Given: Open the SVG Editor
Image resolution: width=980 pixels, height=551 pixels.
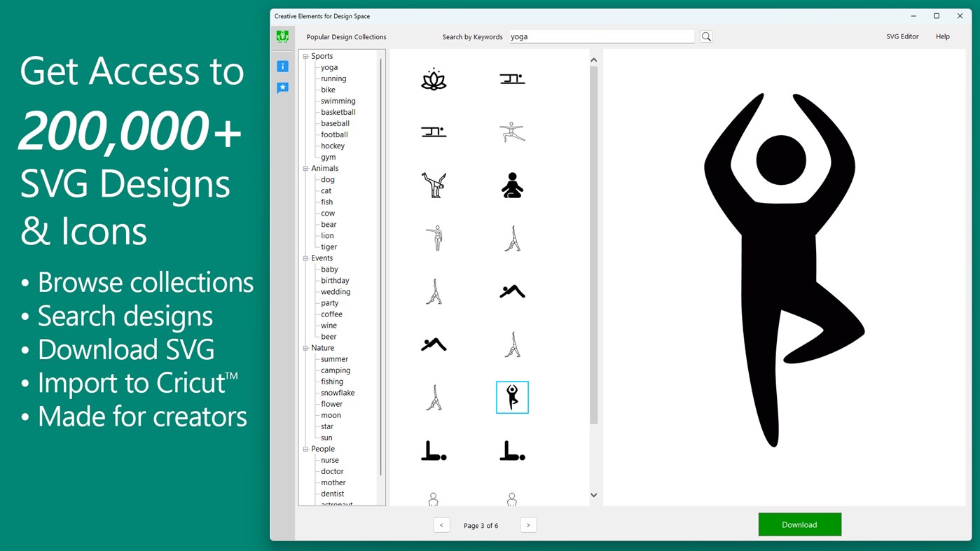Looking at the screenshot, I should [902, 36].
